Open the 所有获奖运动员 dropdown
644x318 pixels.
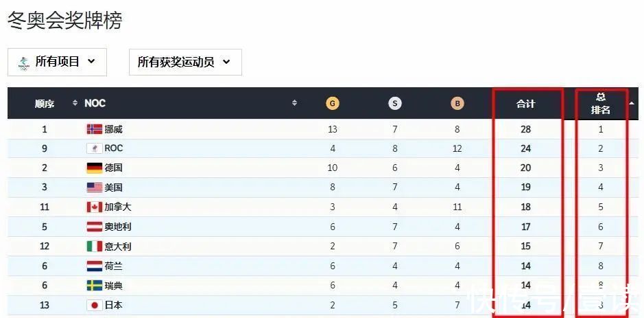click(x=184, y=62)
